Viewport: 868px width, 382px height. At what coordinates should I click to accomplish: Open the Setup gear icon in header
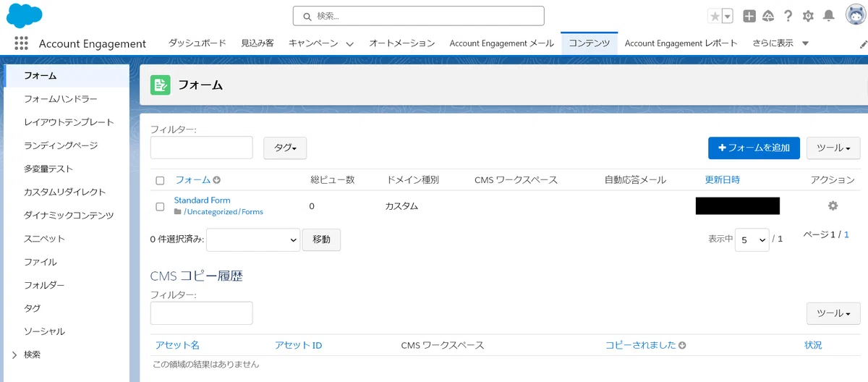coord(808,16)
